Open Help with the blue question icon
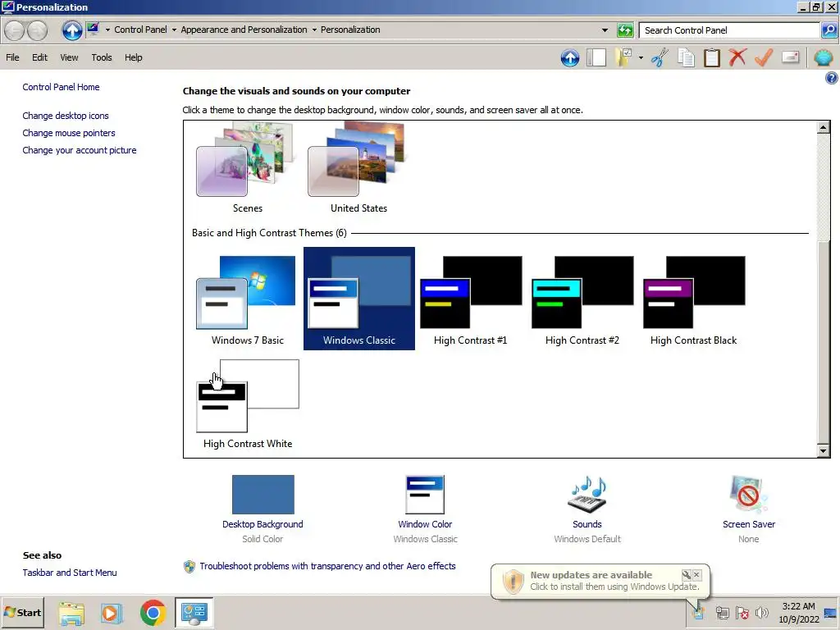840x630 pixels. tap(832, 78)
